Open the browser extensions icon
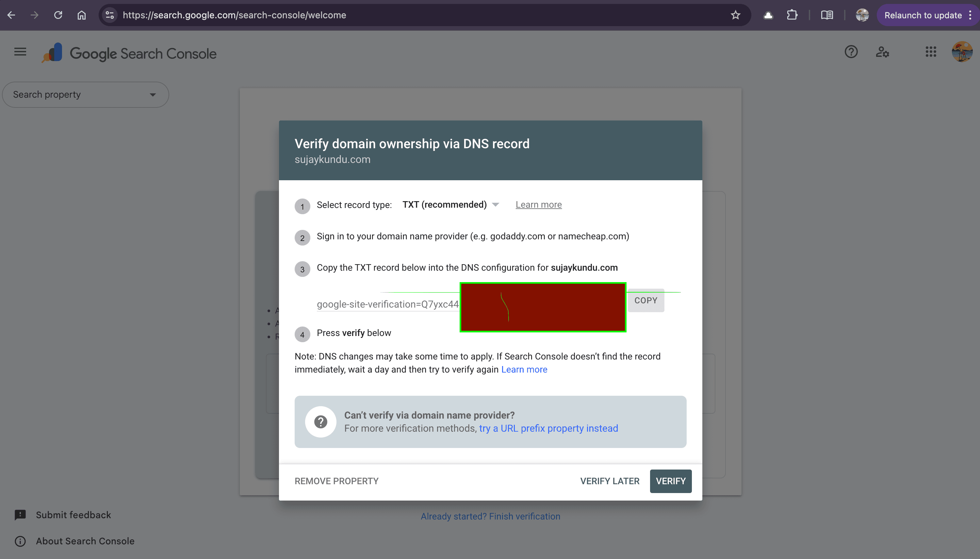Viewport: 980px width, 559px height. point(792,15)
